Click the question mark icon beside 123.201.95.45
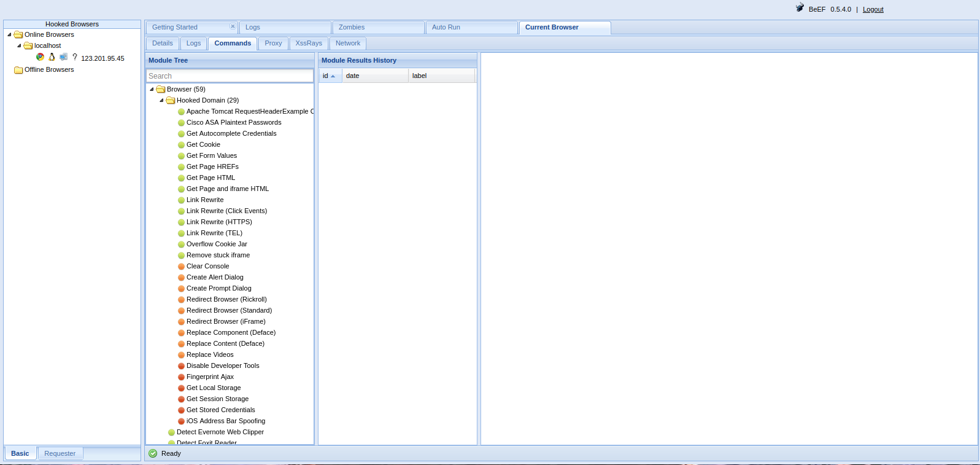The height and width of the screenshot is (465, 980). point(75,57)
